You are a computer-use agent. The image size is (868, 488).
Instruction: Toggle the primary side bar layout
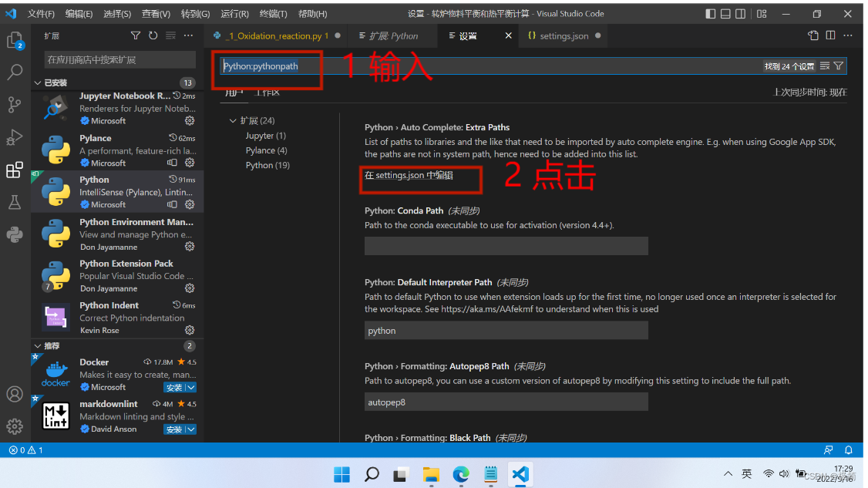(x=710, y=14)
